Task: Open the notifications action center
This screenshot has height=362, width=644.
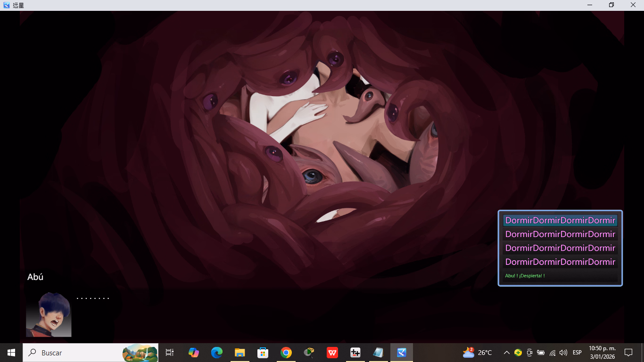Action: pyautogui.click(x=628, y=353)
